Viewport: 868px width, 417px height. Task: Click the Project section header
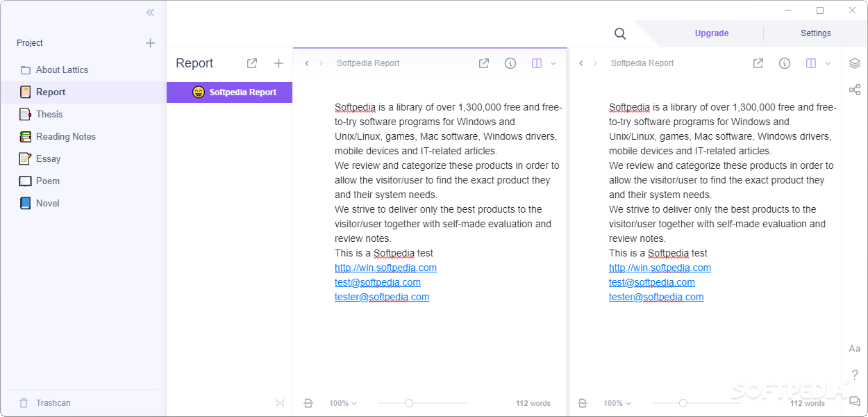tap(30, 43)
